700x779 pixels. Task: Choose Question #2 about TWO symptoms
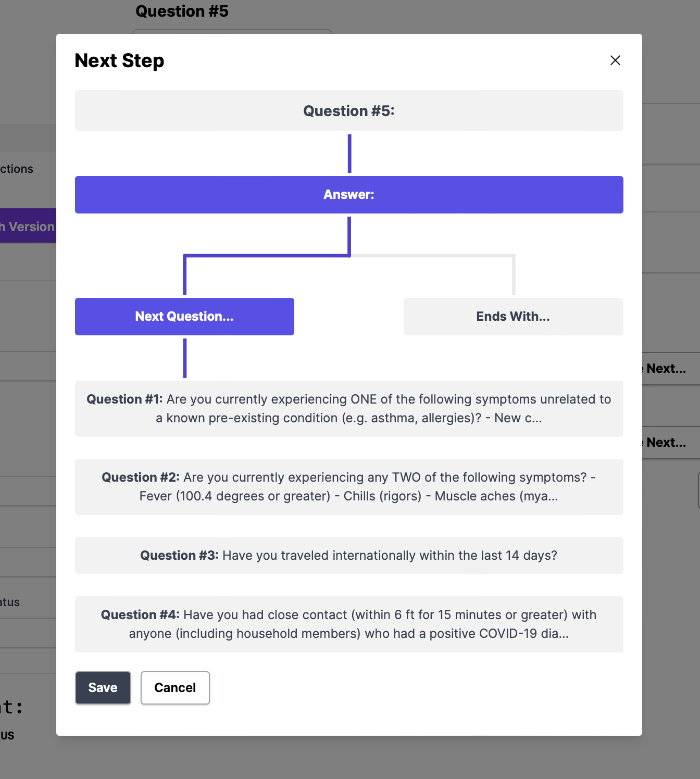pos(349,487)
